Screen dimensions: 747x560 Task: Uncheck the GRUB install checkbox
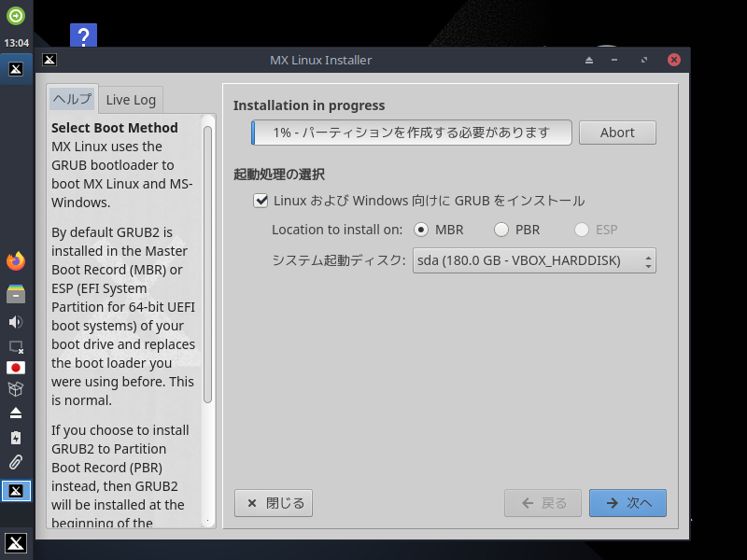pos(261,201)
